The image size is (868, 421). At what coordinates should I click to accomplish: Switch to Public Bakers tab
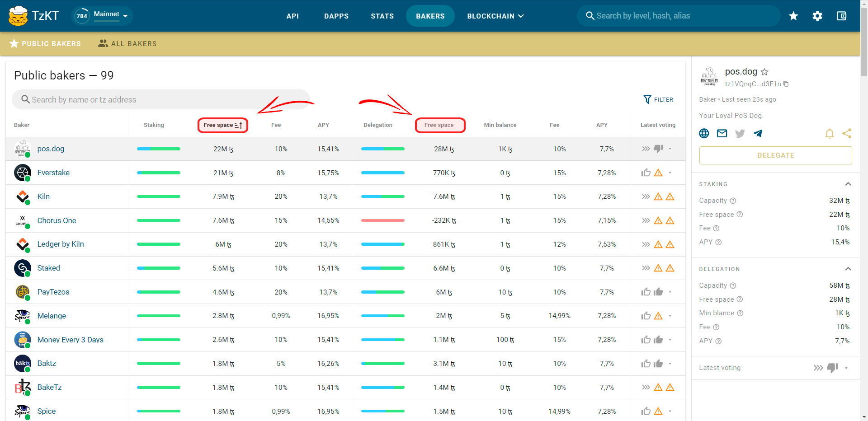point(45,43)
